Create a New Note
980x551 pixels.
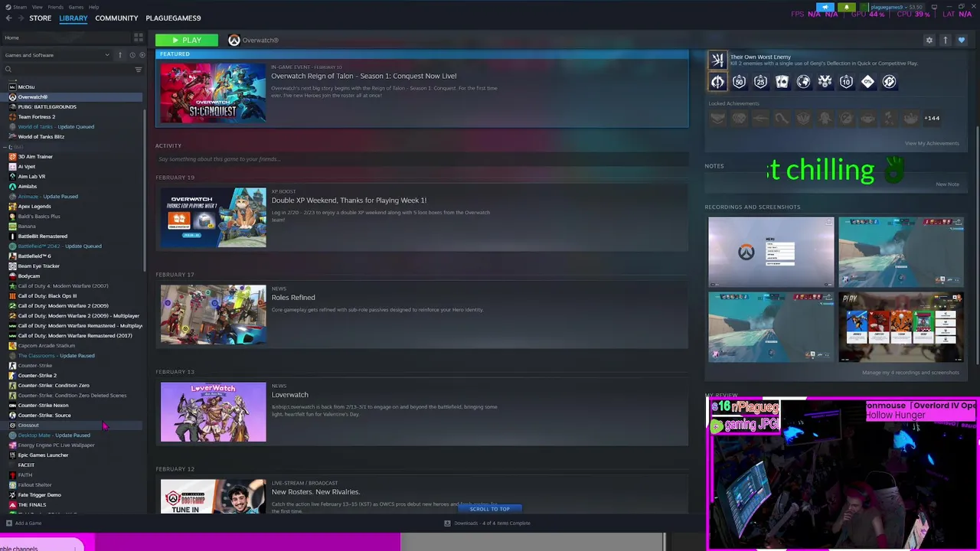point(947,184)
